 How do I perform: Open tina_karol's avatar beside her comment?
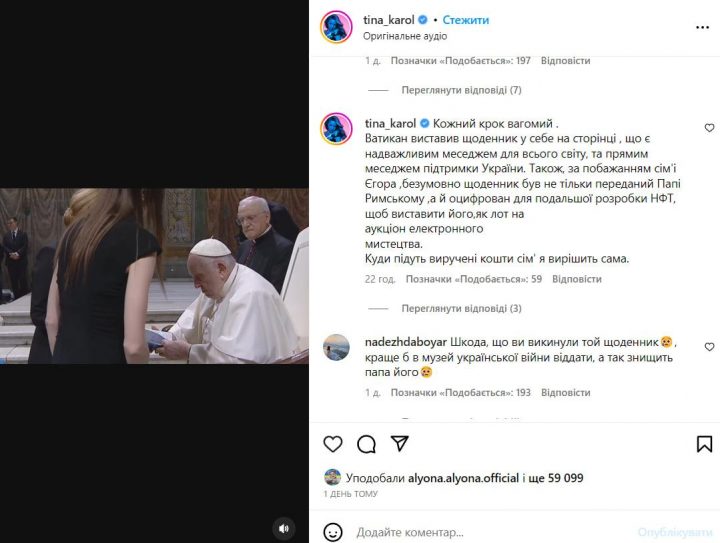(x=337, y=128)
